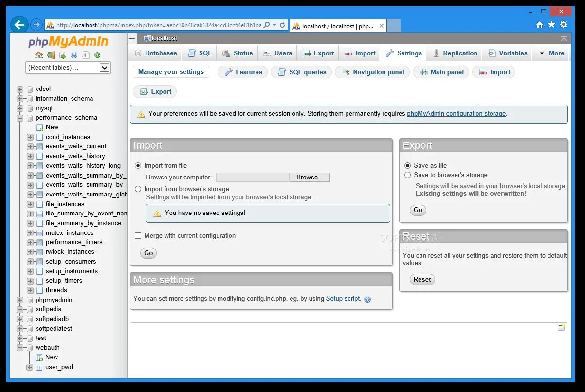Click the collapse chevron at top right of page
The image size is (585, 392).
(564, 38)
